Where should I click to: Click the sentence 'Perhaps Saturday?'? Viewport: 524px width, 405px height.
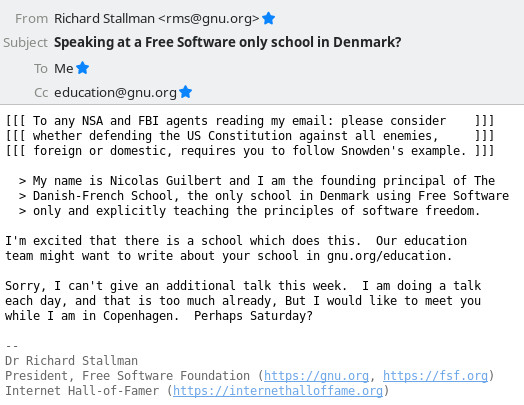(x=253, y=316)
